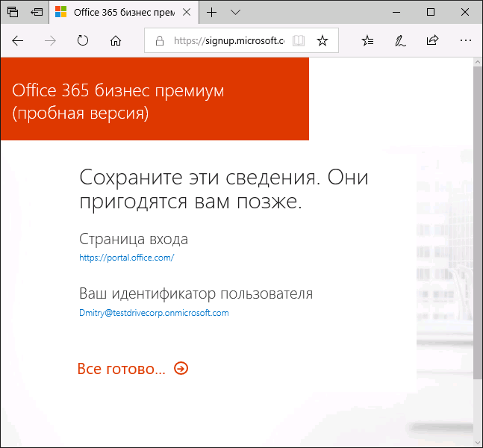
Task: Close the browser window
Action: click(x=465, y=12)
